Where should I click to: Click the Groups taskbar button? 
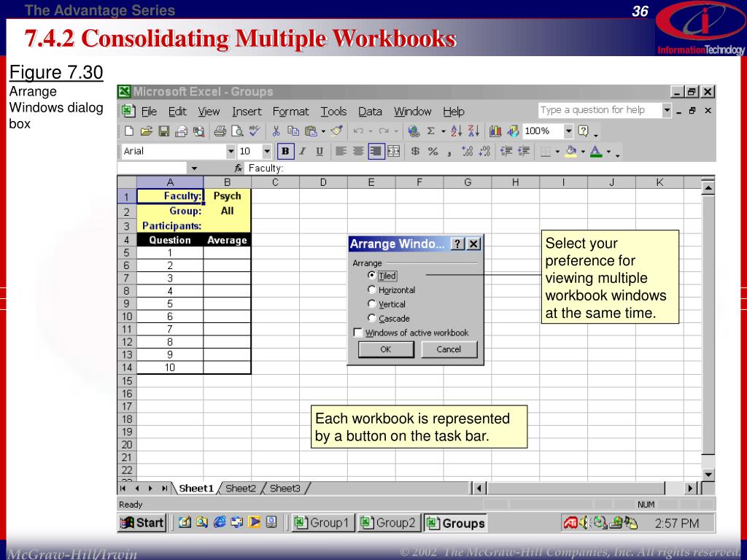point(455,522)
